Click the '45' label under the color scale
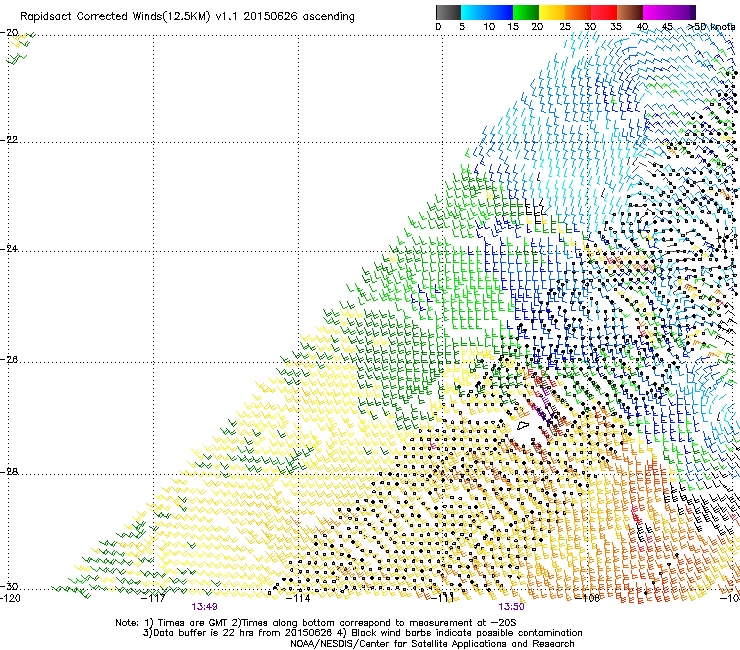Image resolution: width=740 pixels, height=650 pixels. tap(667, 27)
